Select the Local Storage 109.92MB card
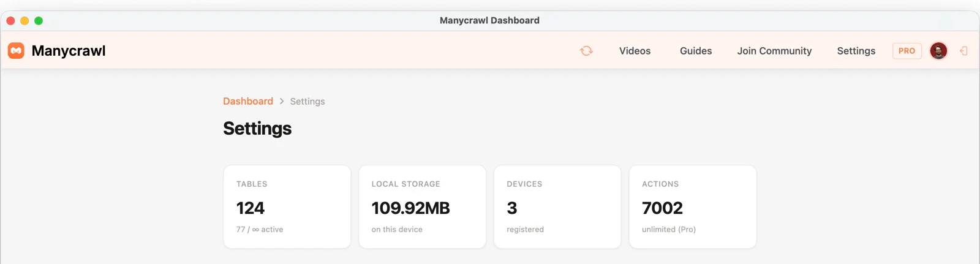Screen dimensions: 980x264 [x=423, y=206]
